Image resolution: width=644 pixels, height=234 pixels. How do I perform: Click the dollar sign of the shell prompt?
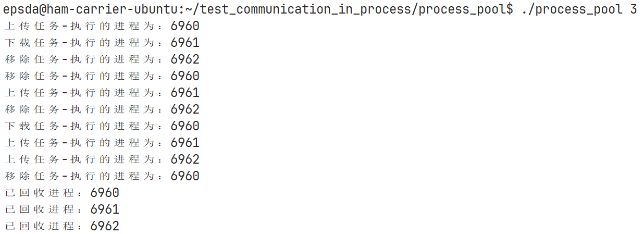pyautogui.click(x=510, y=10)
